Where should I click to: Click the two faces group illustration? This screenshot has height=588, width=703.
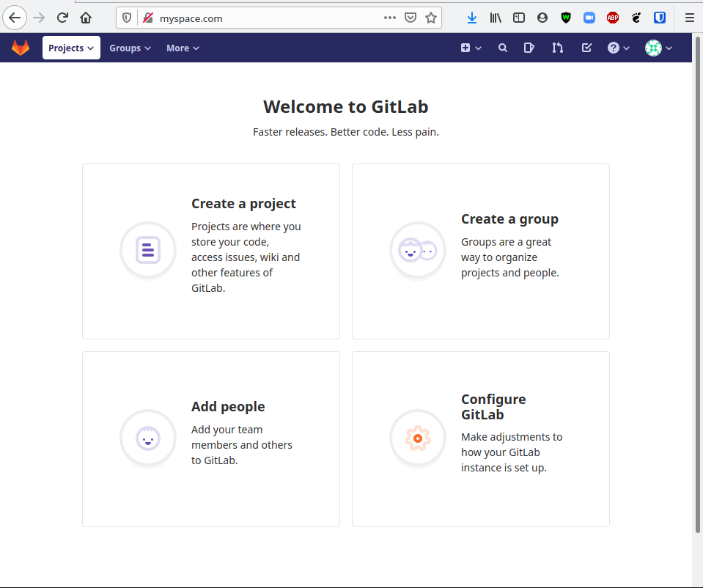[x=418, y=250]
